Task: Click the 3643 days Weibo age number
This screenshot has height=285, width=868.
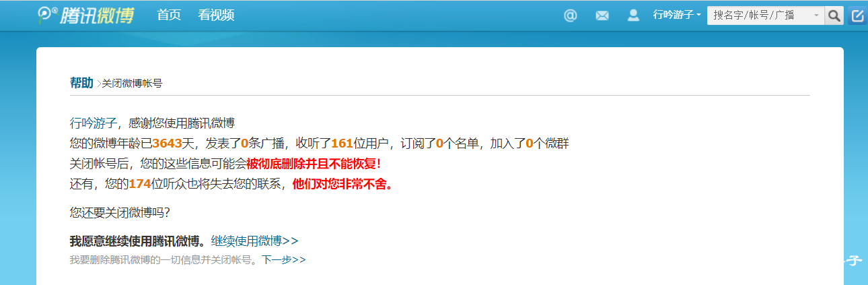Action: [x=168, y=143]
